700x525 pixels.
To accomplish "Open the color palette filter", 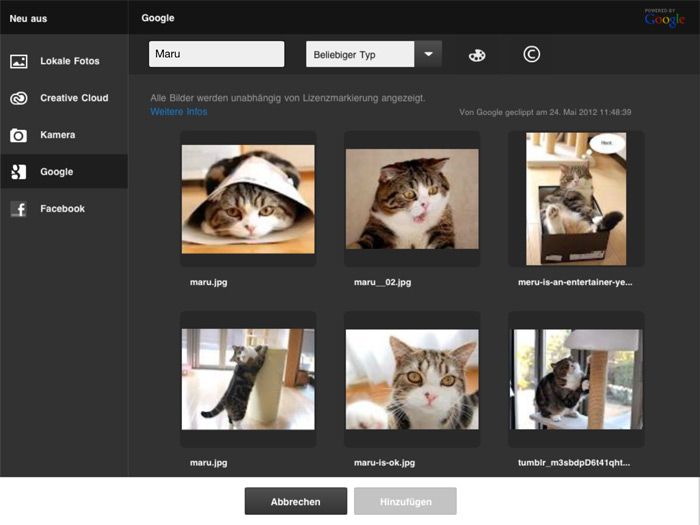I will click(x=477, y=55).
